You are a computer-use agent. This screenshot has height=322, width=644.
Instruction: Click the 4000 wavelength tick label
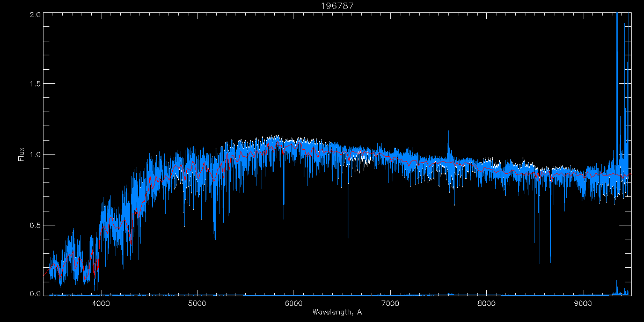(x=101, y=303)
